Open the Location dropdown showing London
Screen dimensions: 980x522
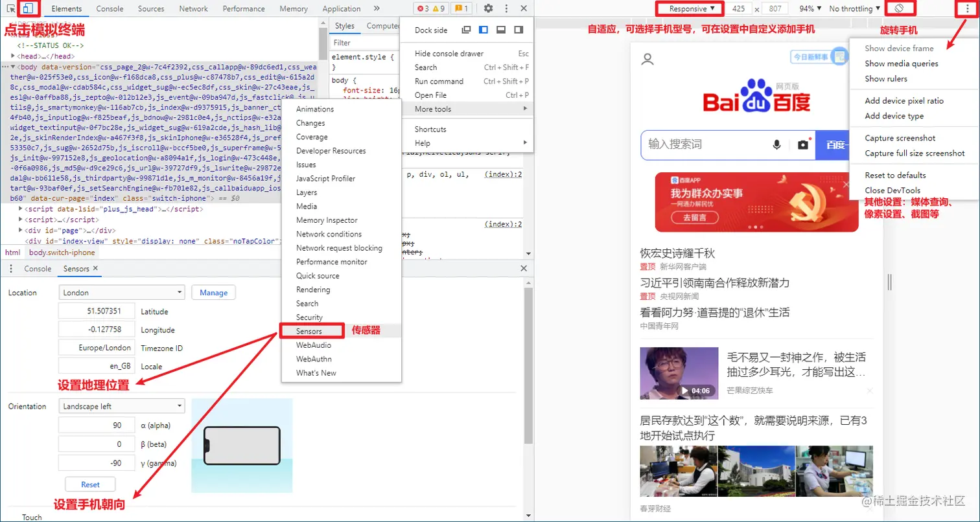pyautogui.click(x=122, y=293)
